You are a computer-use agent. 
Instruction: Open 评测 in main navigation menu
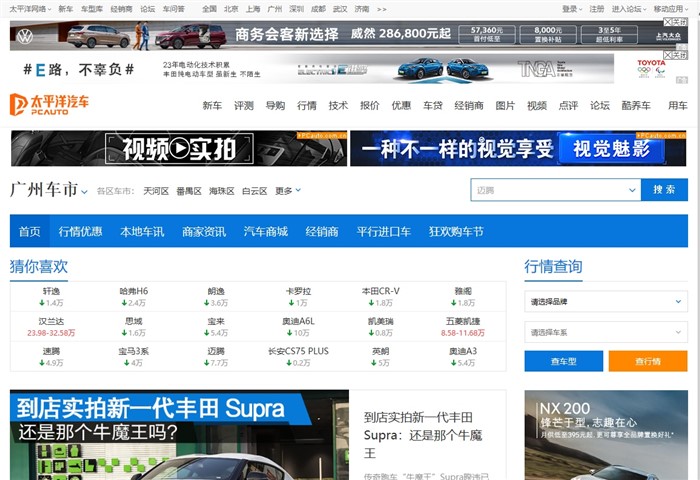pos(244,105)
